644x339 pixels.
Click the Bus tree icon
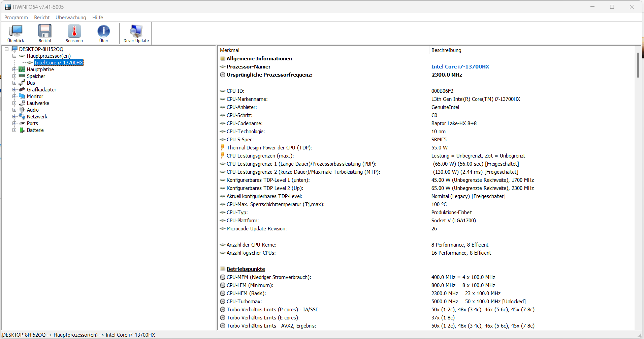pyautogui.click(x=22, y=83)
